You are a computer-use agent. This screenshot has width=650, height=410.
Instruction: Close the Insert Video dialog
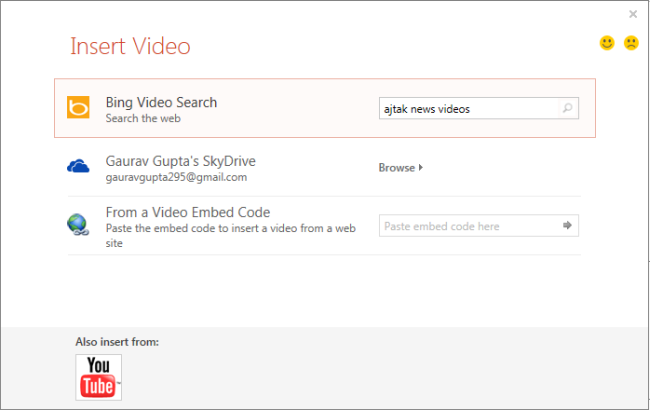(632, 14)
